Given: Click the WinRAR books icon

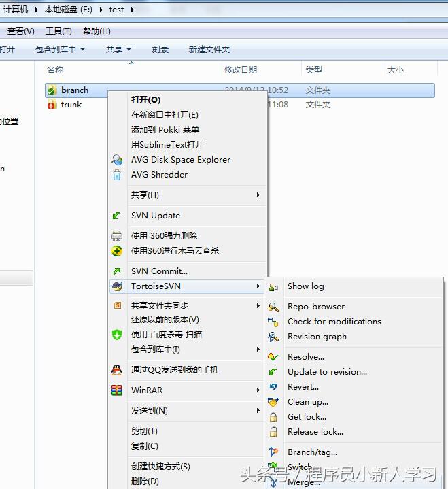Looking at the screenshot, I should click(x=117, y=390).
